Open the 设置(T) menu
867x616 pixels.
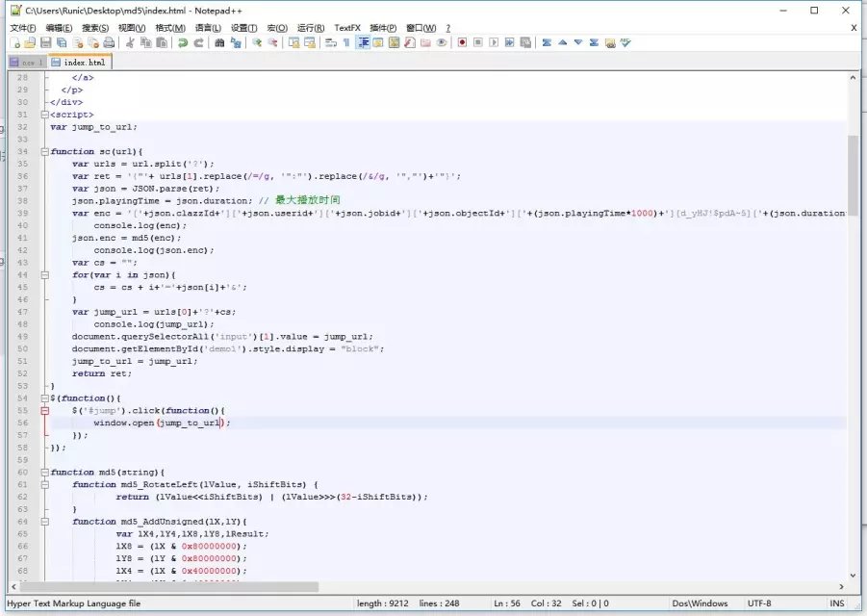[x=243, y=28]
